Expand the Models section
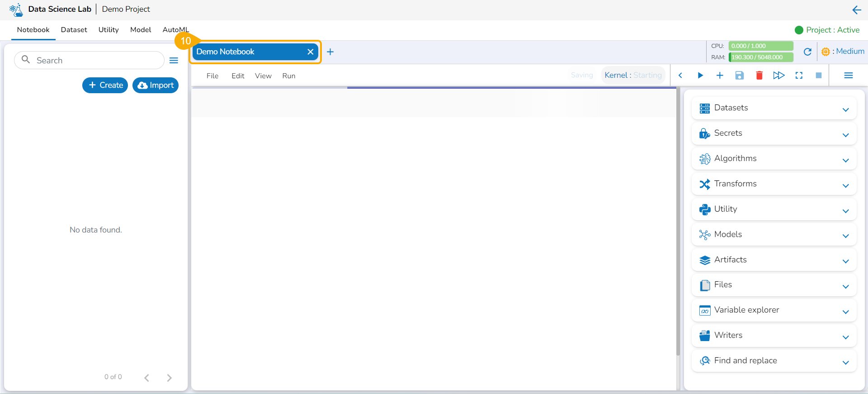Screen dimensions: 868x394 tap(846, 236)
